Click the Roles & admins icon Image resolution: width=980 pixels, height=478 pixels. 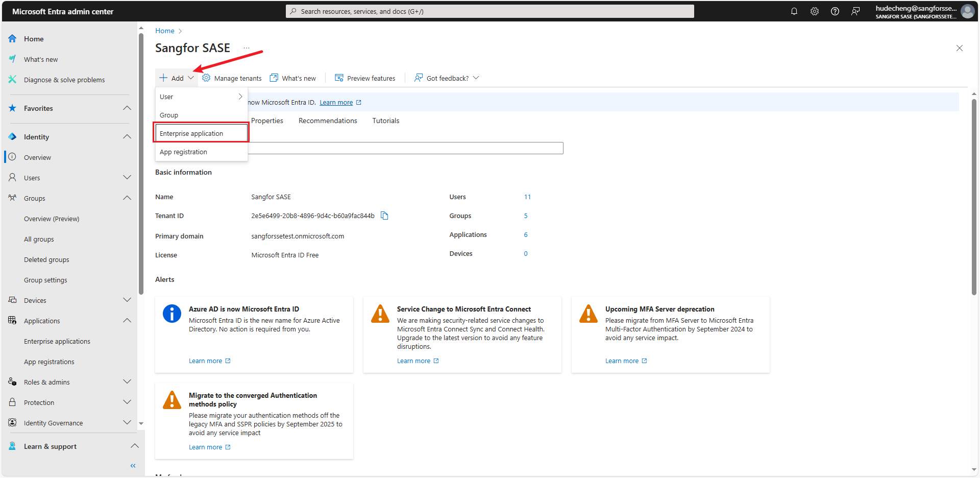12,382
